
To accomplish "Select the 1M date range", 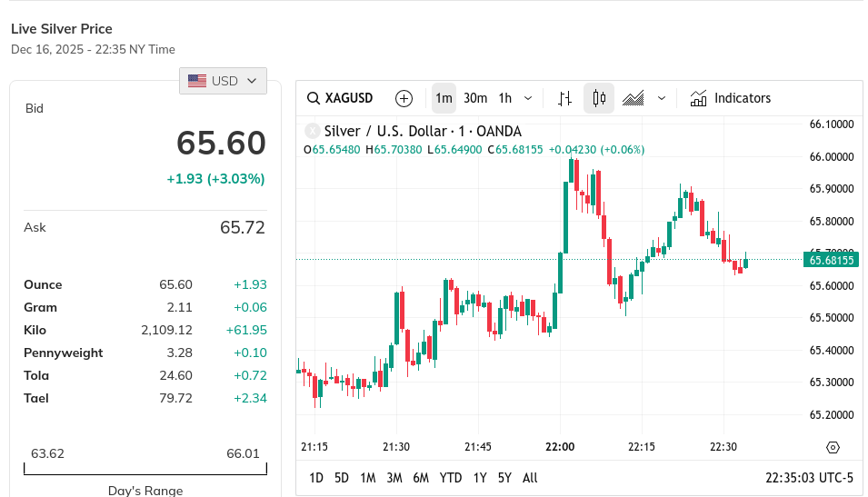I will [368, 478].
